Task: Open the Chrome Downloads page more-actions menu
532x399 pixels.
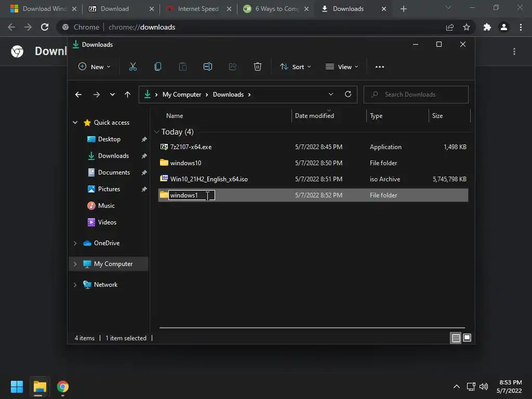Action: (514, 51)
